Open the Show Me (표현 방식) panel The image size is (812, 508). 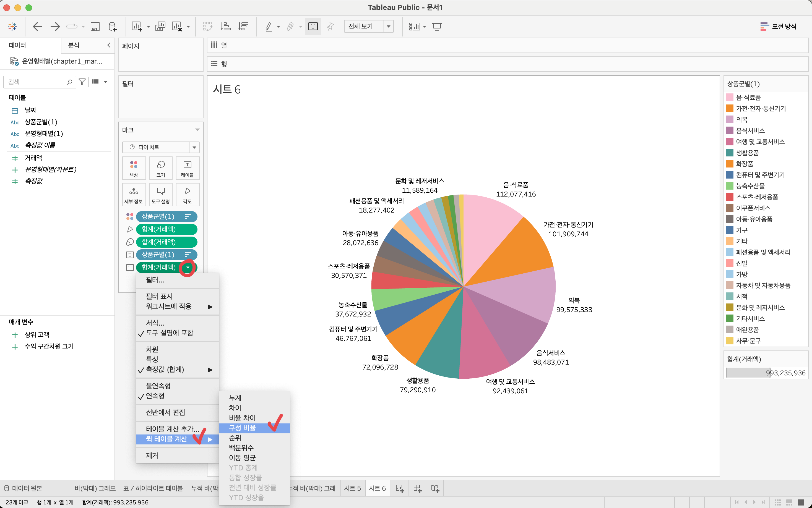778,26
